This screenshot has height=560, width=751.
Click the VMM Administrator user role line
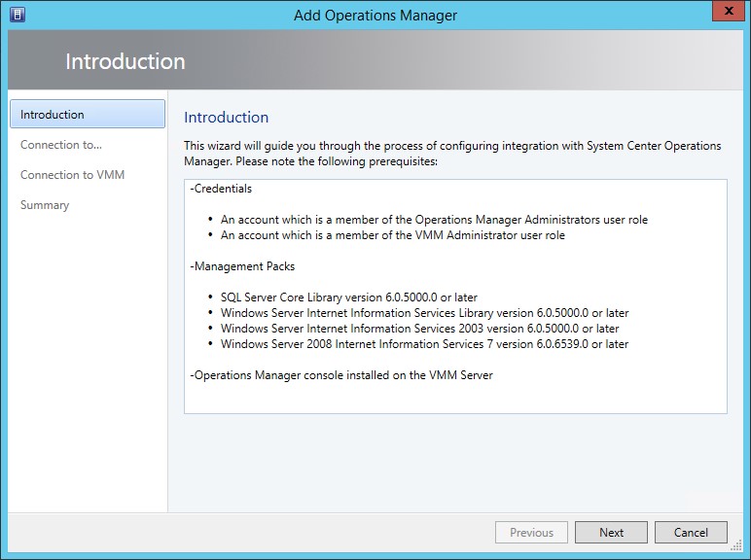393,235
